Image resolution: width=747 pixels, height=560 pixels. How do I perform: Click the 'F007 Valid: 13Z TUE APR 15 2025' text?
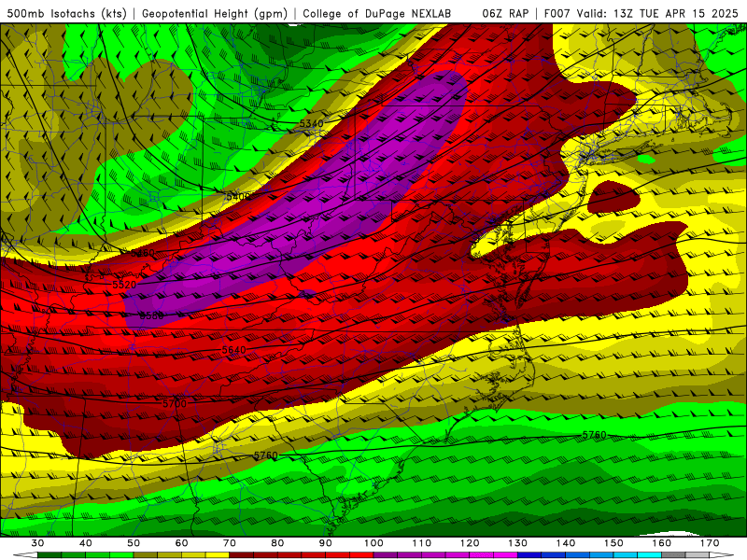(641, 14)
